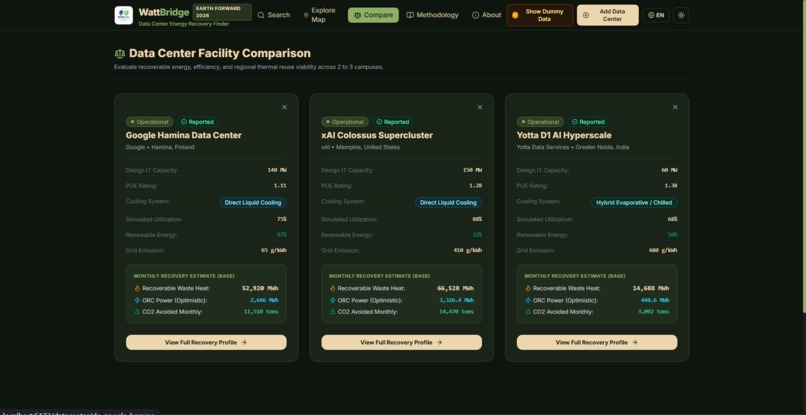This screenshot has width=806, height=415.
Task: Go to the About page
Action: pyautogui.click(x=486, y=15)
